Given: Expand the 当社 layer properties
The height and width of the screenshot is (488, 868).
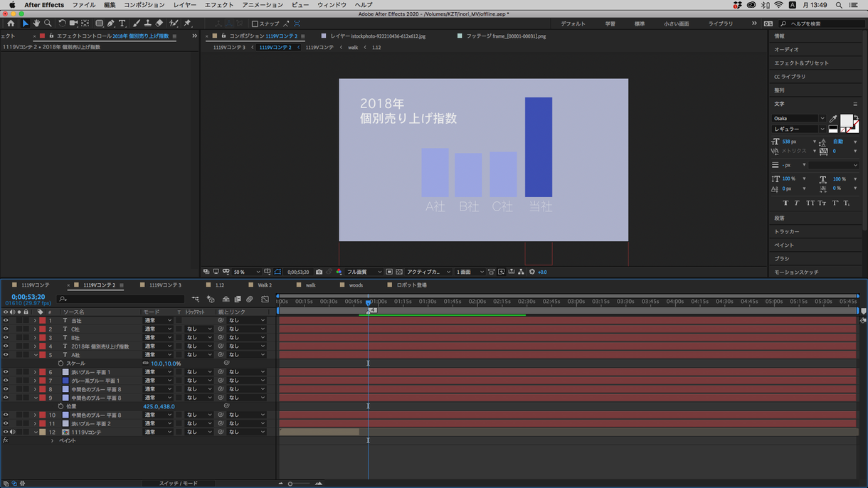Looking at the screenshot, I should click(x=35, y=321).
